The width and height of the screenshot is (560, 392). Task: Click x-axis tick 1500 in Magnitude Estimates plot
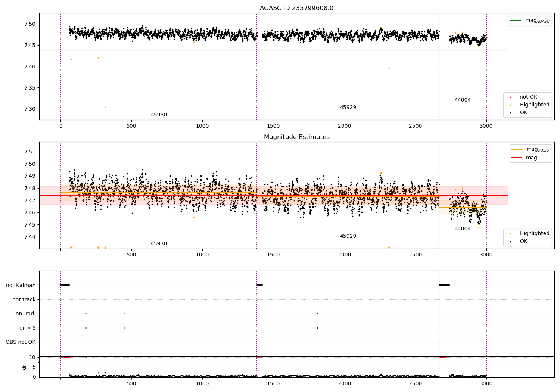pyautogui.click(x=273, y=255)
